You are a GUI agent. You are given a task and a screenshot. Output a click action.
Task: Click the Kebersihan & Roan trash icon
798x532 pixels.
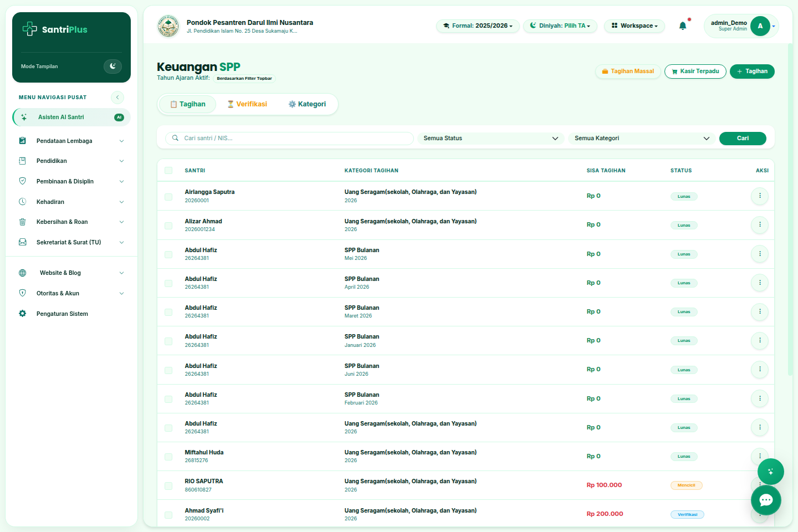click(x=23, y=222)
